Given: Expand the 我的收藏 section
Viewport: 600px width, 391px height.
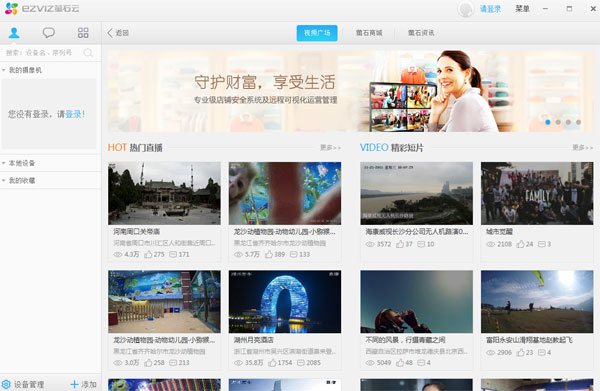Looking at the screenshot, I should pyautogui.click(x=4, y=180).
